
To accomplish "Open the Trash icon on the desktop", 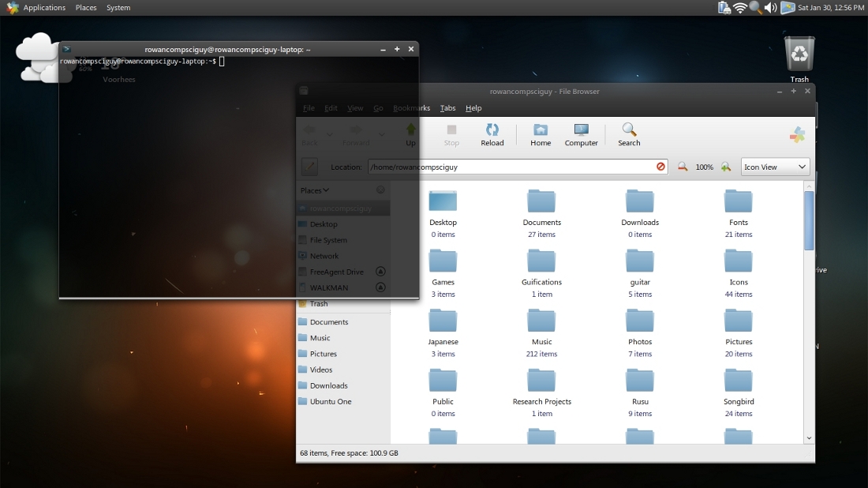I will [x=799, y=59].
